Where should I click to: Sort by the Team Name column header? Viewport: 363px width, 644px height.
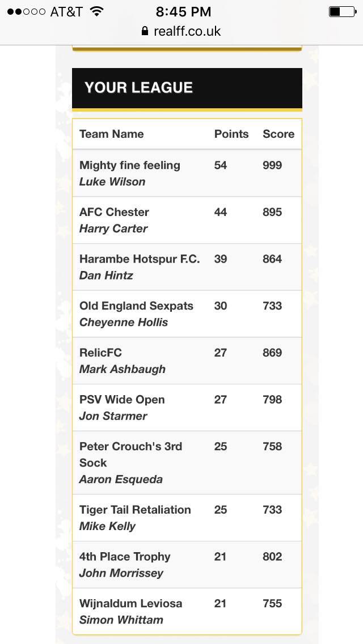click(x=111, y=134)
